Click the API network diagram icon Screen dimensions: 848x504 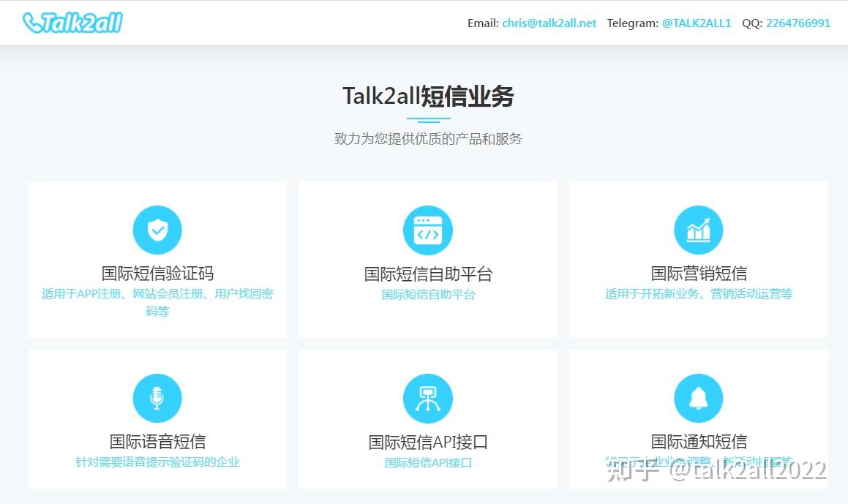(x=427, y=398)
